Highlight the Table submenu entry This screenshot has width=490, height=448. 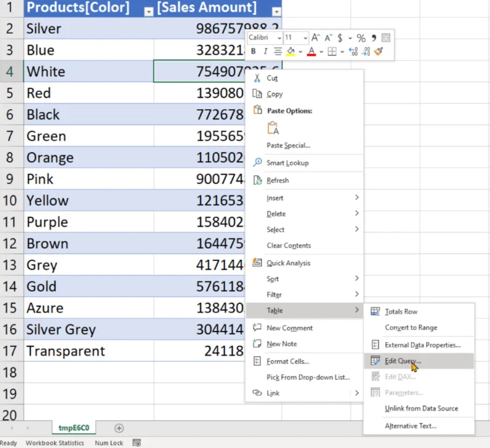coord(304,311)
